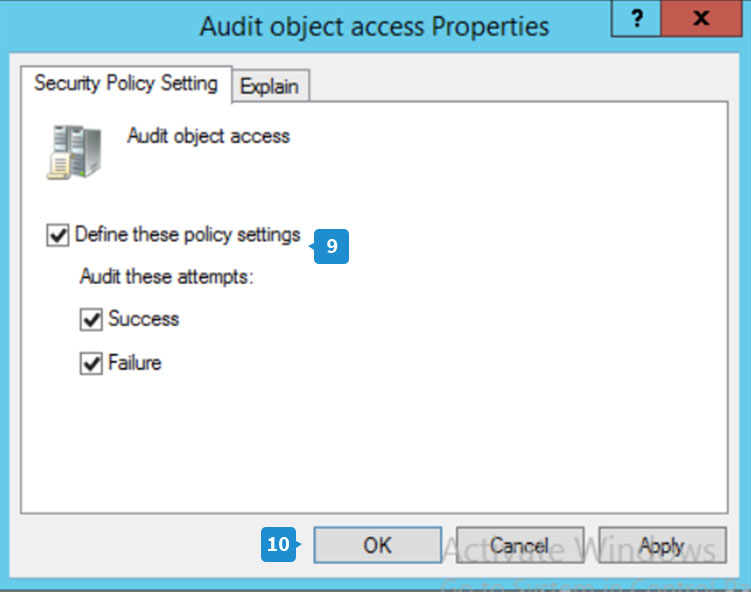Viewport: 751px width, 592px height.
Task: Click the blue step 9 callout badge
Action: click(331, 246)
